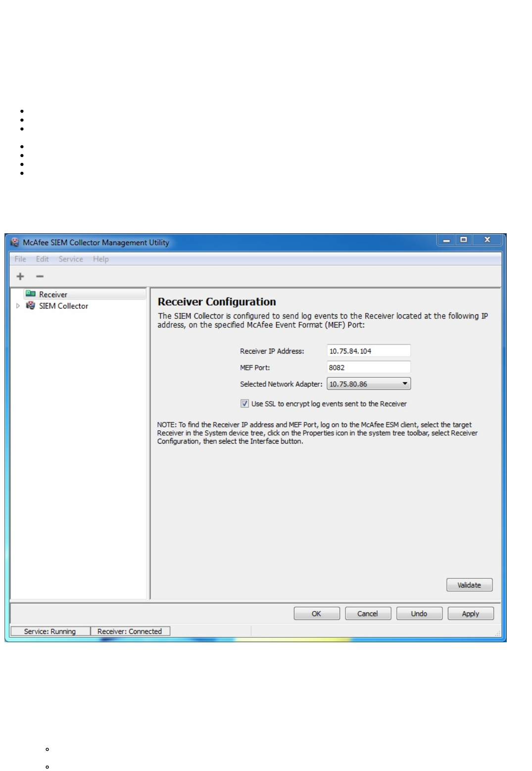Screen dimensions: 532x771
Task: Select the SIEM Collector tree item label
Action: [63, 306]
